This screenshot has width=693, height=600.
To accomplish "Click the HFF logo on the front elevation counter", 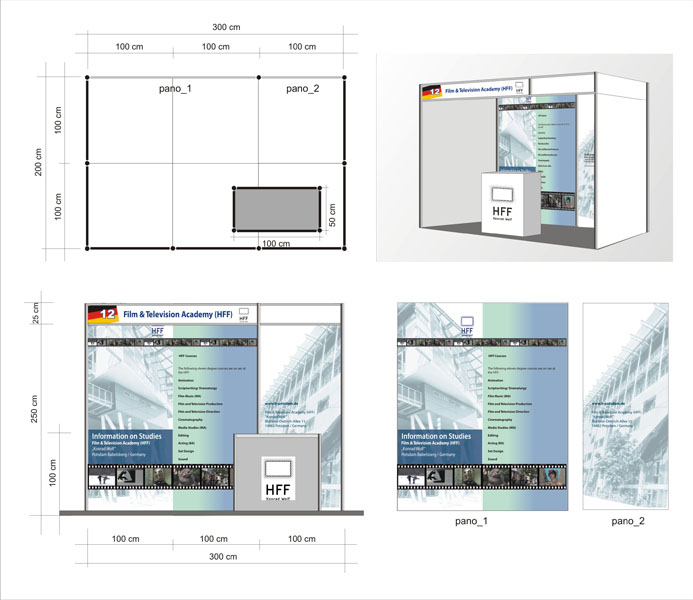I will coord(278,479).
